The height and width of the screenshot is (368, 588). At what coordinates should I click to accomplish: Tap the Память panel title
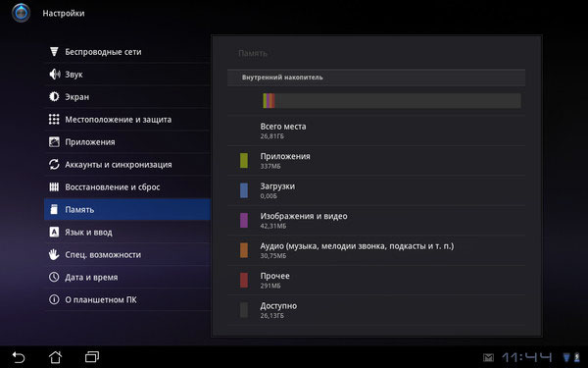point(253,53)
